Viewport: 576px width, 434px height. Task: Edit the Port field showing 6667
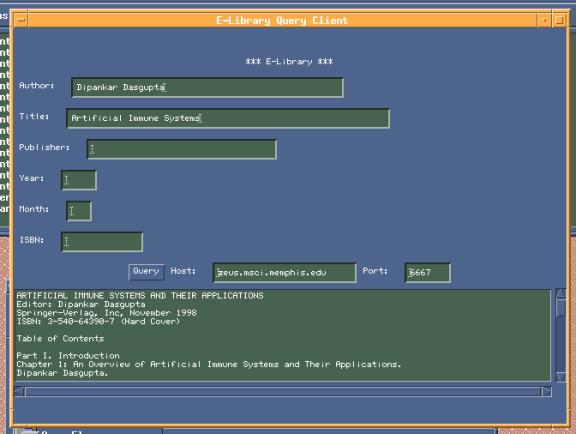(x=428, y=273)
